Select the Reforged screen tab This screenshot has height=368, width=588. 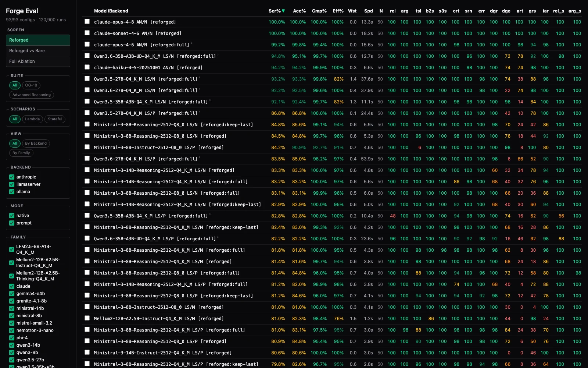38,40
